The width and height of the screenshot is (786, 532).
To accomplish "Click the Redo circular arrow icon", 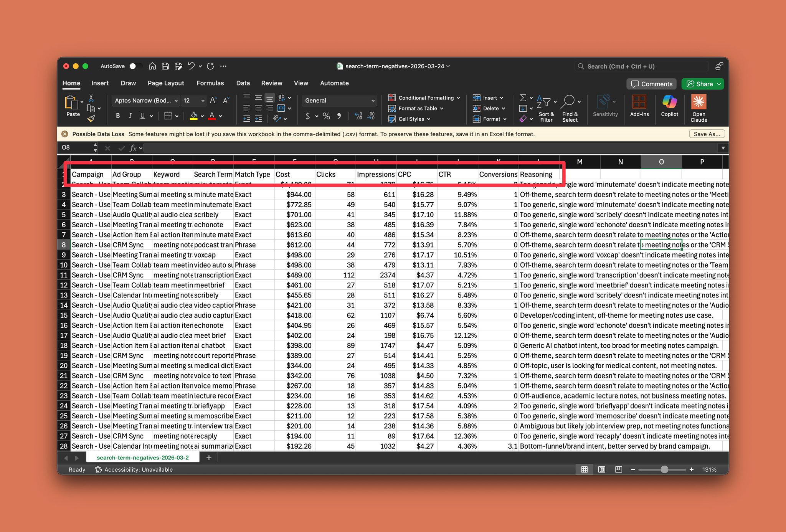I will 210,66.
